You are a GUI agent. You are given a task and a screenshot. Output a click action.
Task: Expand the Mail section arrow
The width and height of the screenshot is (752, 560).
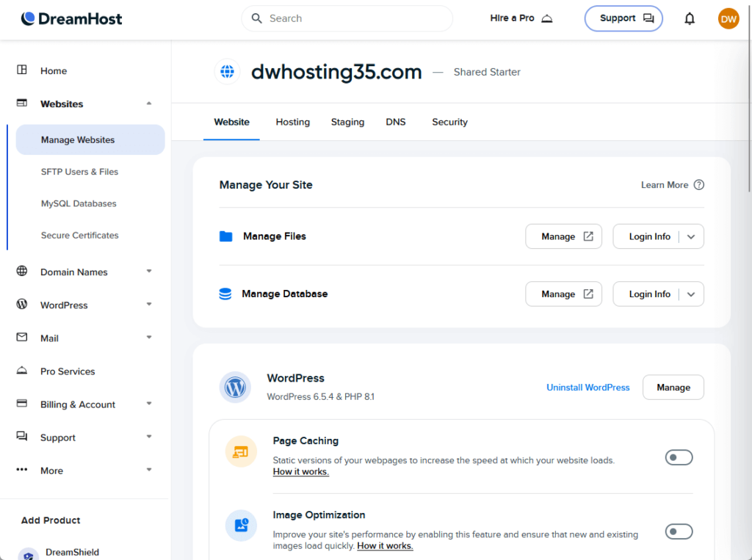[x=149, y=338]
